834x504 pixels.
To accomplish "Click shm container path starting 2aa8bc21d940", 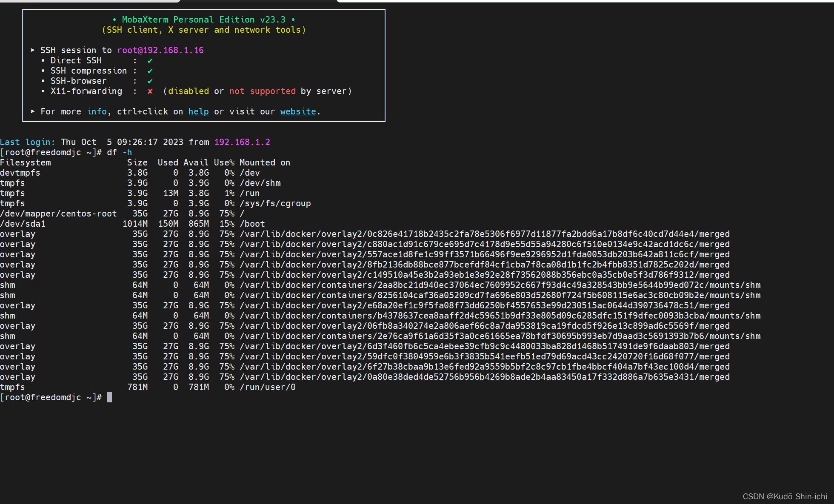I will click(500, 285).
